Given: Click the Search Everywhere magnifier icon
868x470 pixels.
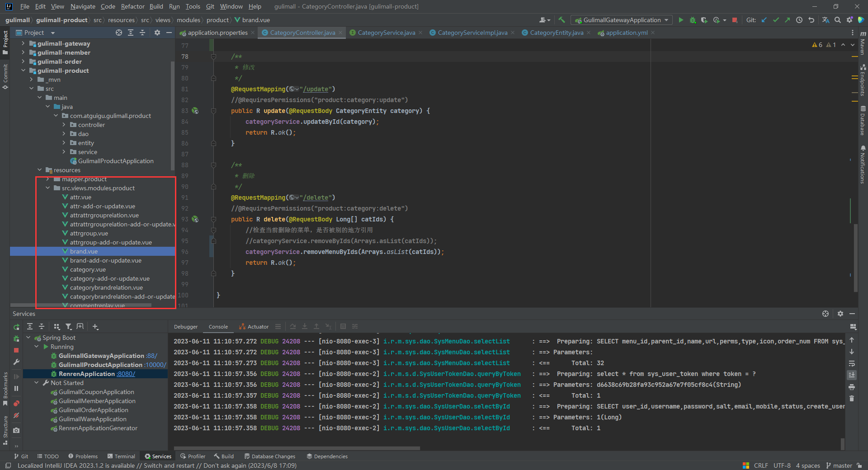Looking at the screenshot, I should 838,20.
